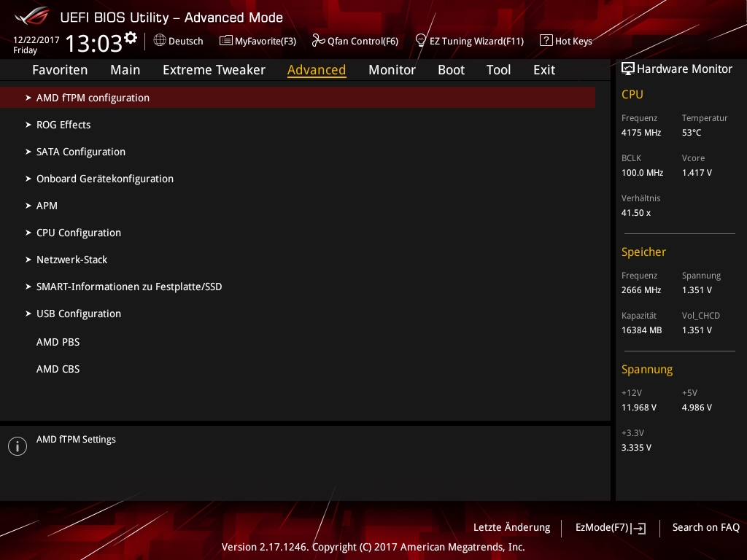This screenshot has width=747, height=560.
Task: Go to the Monitor tab
Action: 392,70
